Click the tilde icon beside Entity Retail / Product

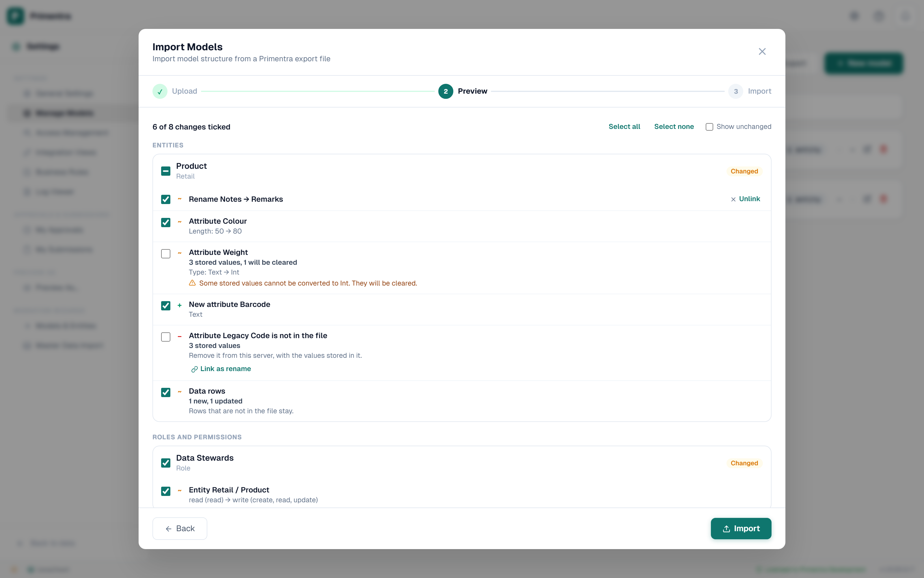pyautogui.click(x=179, y=490)
